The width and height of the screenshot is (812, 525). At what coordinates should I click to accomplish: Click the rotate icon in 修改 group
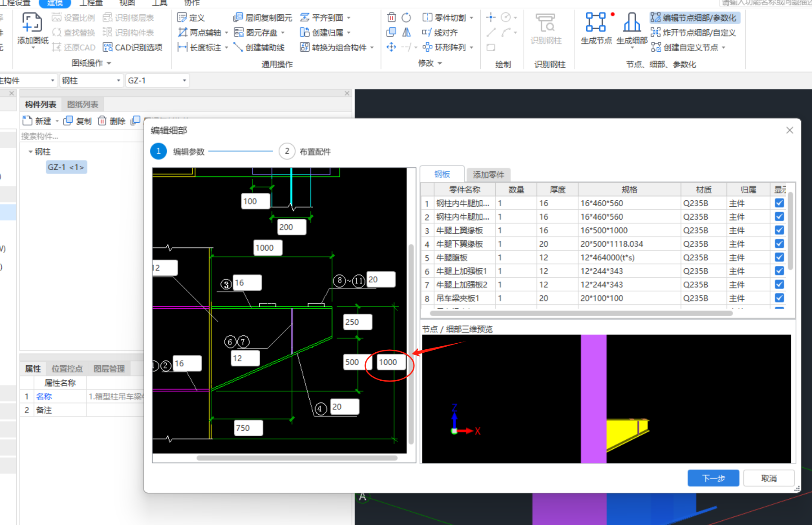pyautogui.click(x=406, y=18)
